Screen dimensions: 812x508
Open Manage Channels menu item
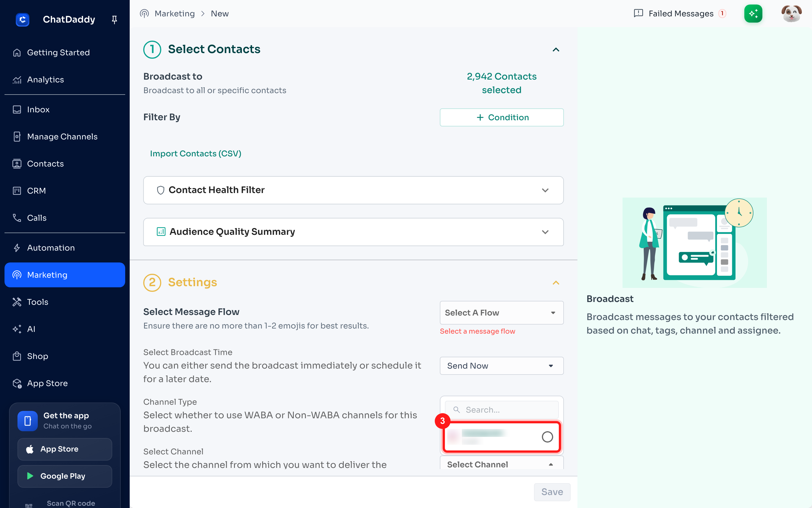(x=65, y=137)
